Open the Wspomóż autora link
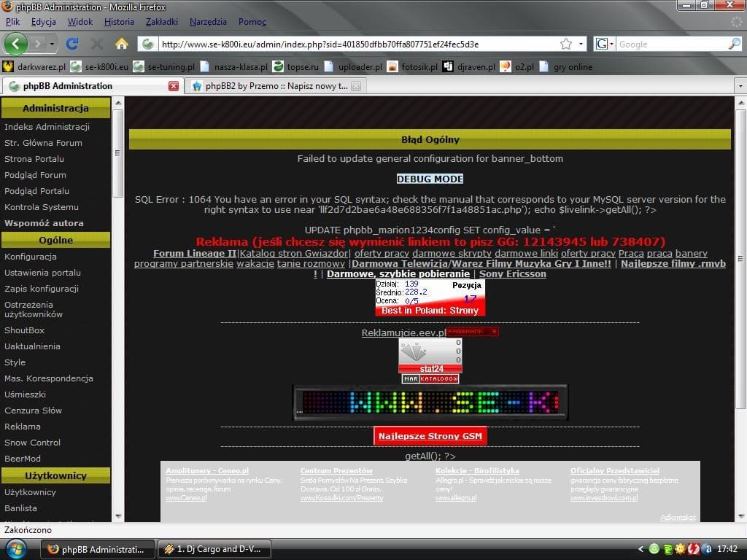The height and width of the screenshot is (560, 747). (44, 223)
